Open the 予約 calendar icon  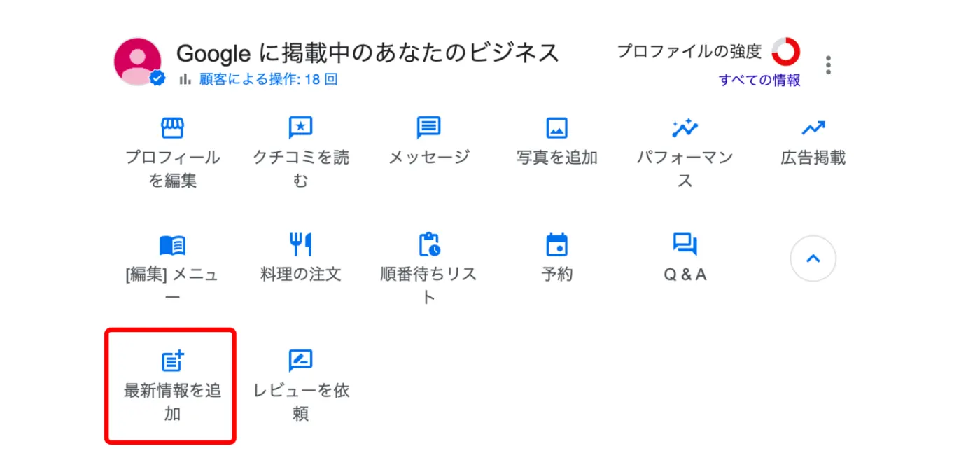point(556,244)
